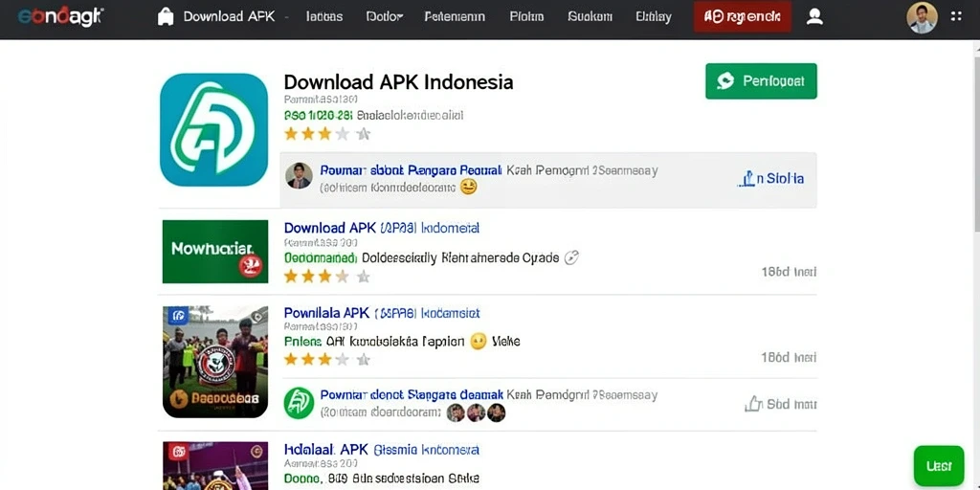Click the link icon after Cyrads text

[571, 257]
